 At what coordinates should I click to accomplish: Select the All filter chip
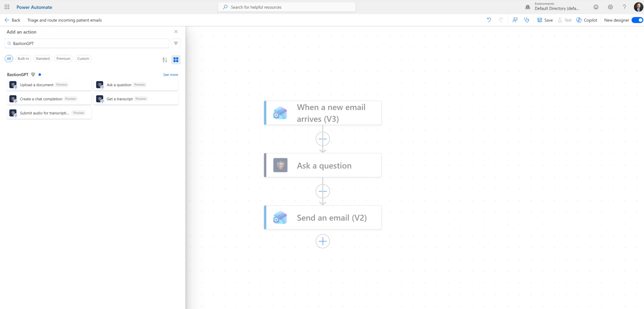tap(9, 59)
